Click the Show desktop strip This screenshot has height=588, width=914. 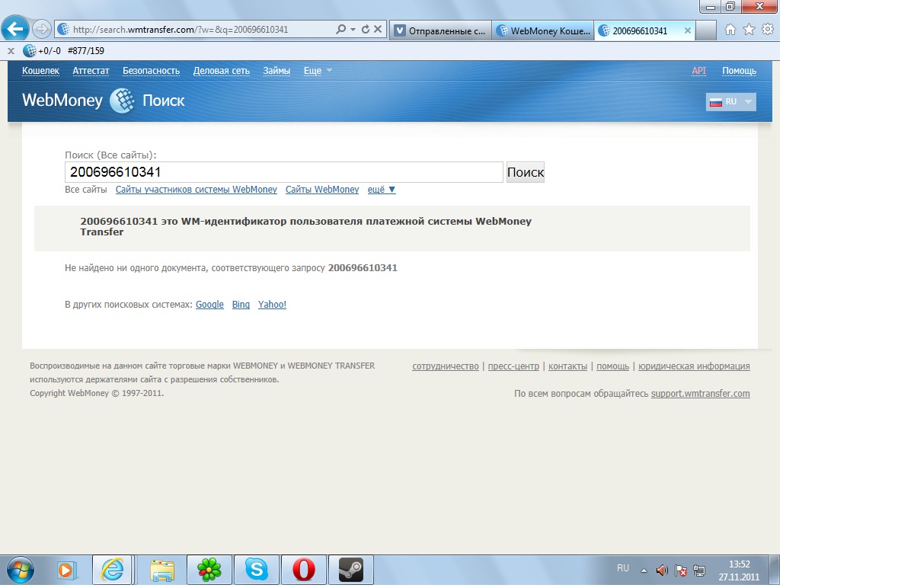[774, 570]
